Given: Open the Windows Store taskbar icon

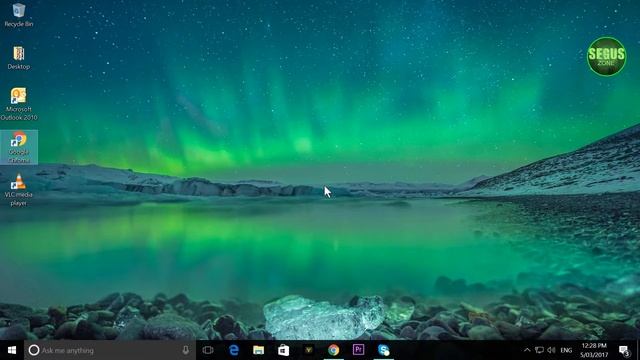Looking at the screenshot, I should click(x=283, y=350).
